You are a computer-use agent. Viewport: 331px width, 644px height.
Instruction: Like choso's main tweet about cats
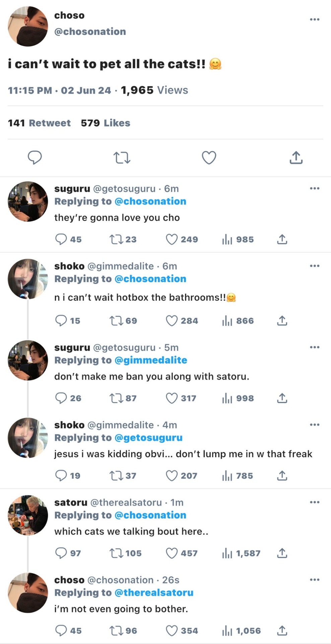tap(209, 158)
